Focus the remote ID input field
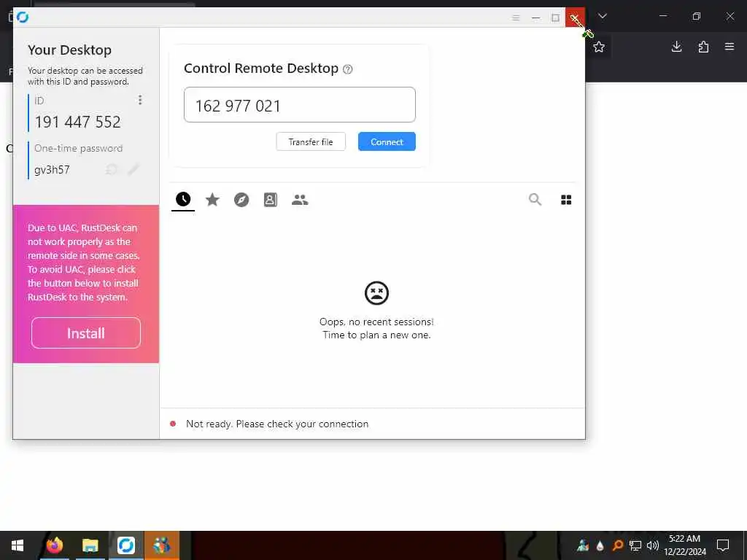The width and height of the screenshot is (747, 560). [x=300, y=105]
